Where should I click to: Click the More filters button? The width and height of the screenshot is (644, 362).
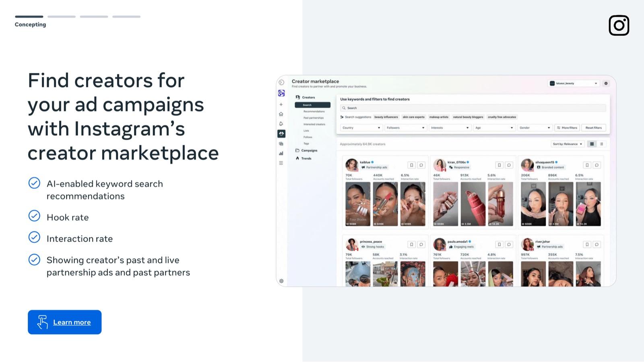(567, 128)
